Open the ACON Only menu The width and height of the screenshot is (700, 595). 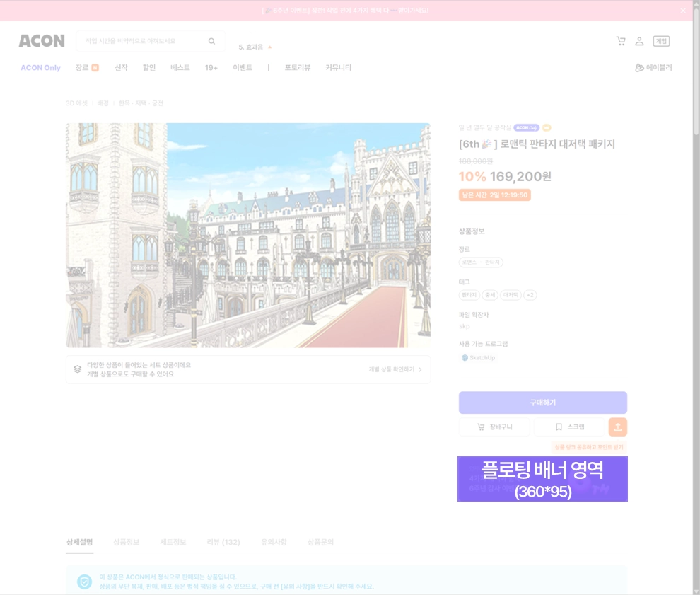(x=40, y=67)
